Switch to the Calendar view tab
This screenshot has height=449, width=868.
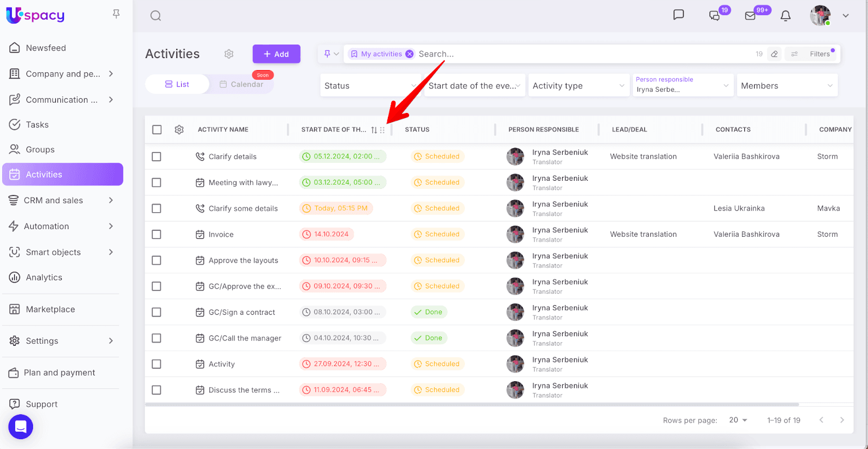click(x=242, y=84)
